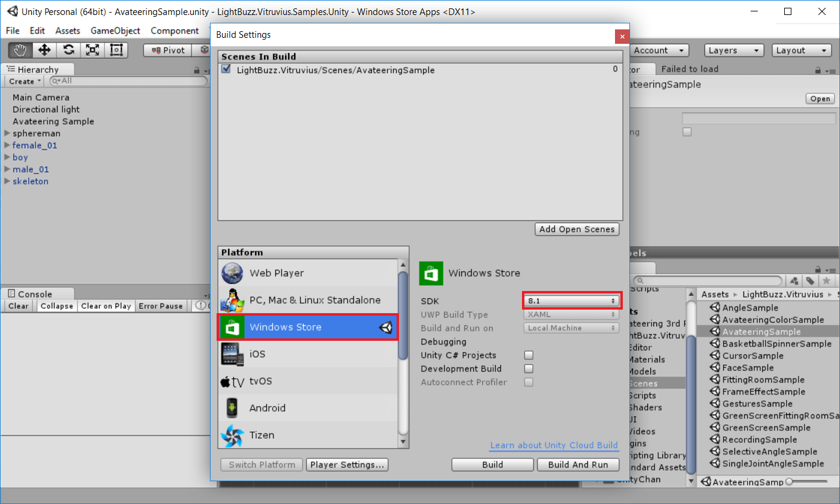Viewport: 840px width, 504px height.
Task: Uncheck the AvateeringSample scene in Scenes In Build
Action: [226, 70]
